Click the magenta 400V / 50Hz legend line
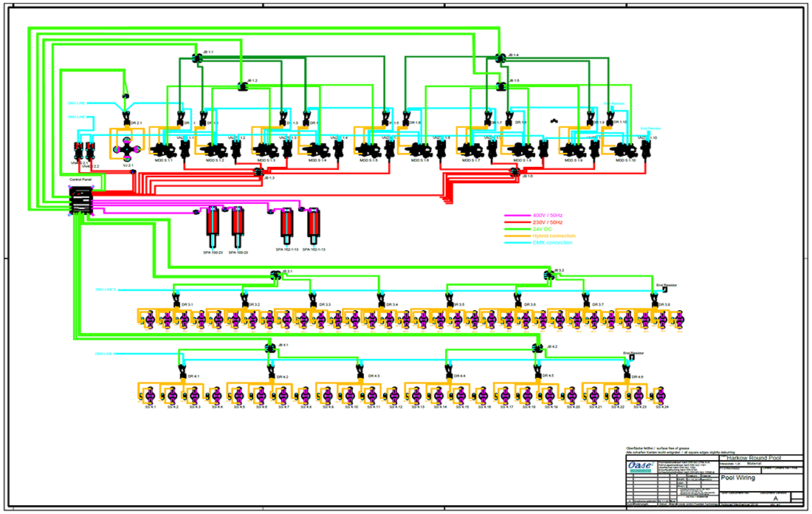The image size is (812, 514). (x=515, y=215)
